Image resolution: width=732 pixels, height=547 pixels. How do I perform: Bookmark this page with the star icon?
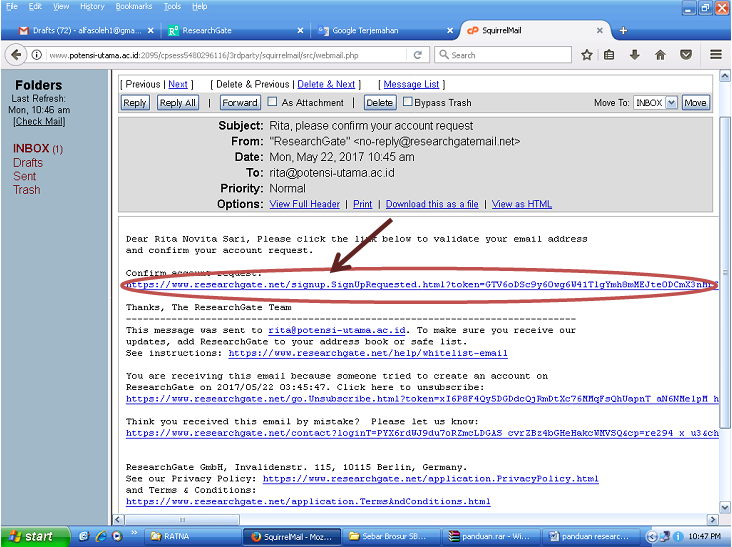click(x=587, y=55)
